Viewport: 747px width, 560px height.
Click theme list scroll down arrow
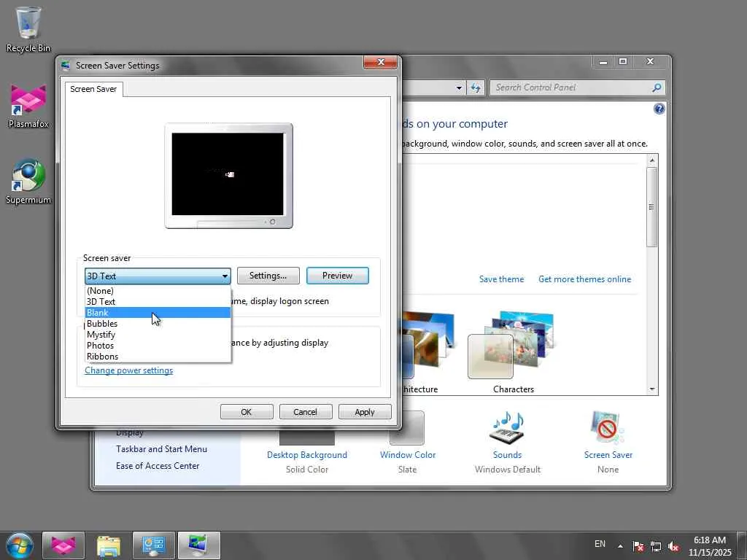[x=652, y=389]
